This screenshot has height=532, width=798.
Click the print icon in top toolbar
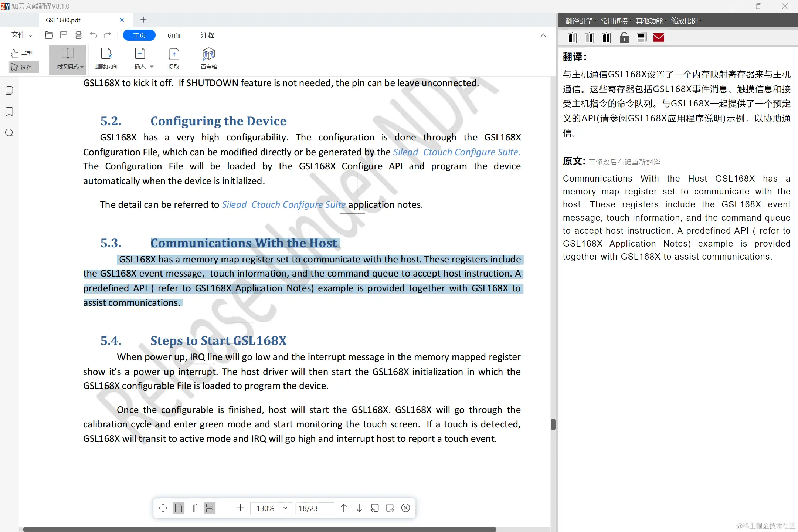point(78,35)
